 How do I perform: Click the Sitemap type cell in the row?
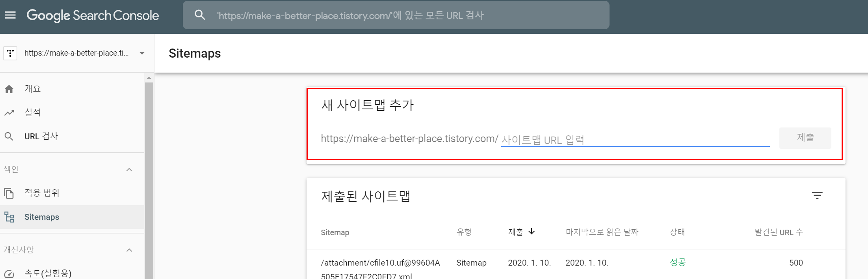471,263
